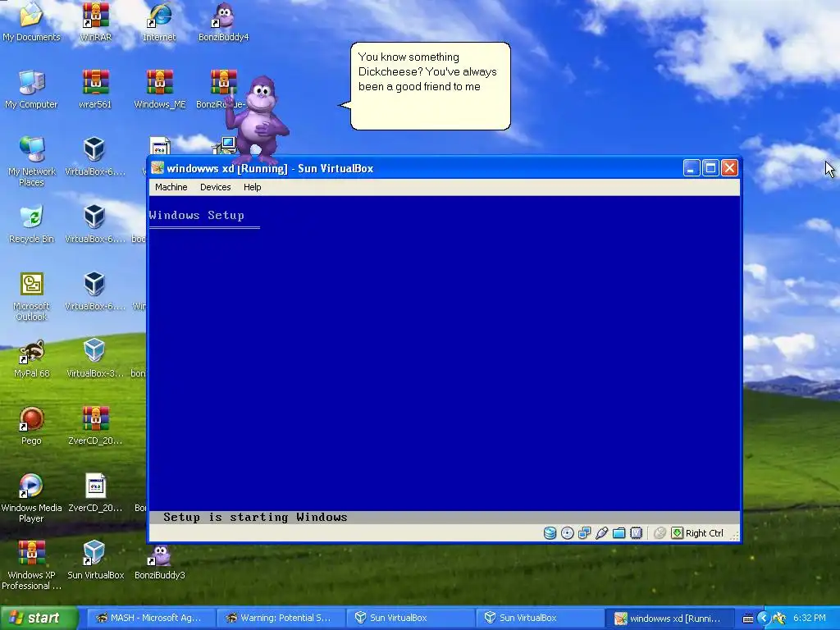Close the windowws xd VirtualBox window
Viewport: 840px width, 630px height.
(729, 168)
